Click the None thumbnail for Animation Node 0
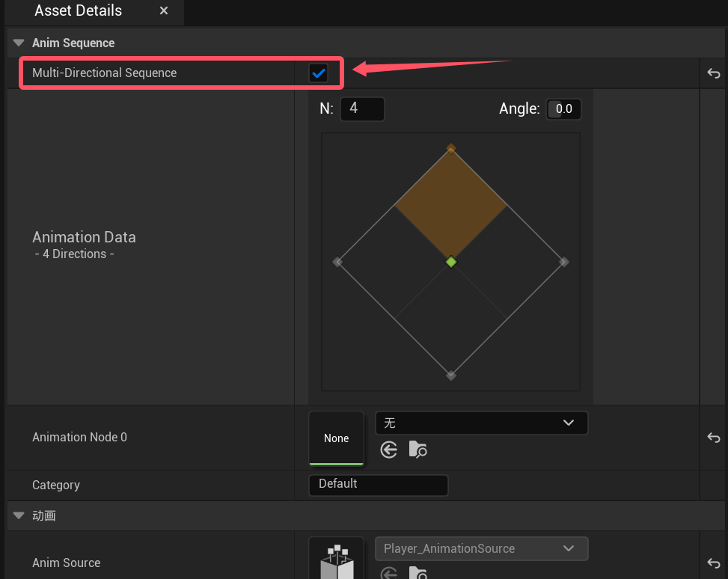The width and height of the screenshot is (728, 579). pyautogui.click(x=337, y=438)
